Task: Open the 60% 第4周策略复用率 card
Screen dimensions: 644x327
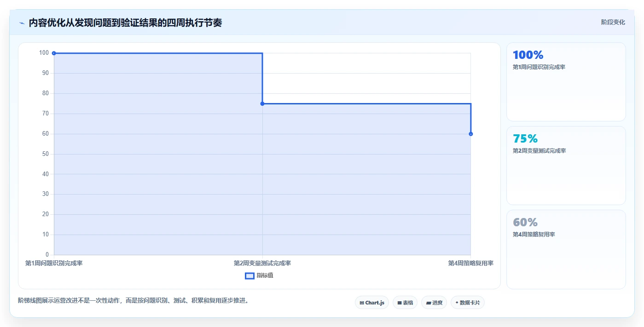Action: point(566,249)
